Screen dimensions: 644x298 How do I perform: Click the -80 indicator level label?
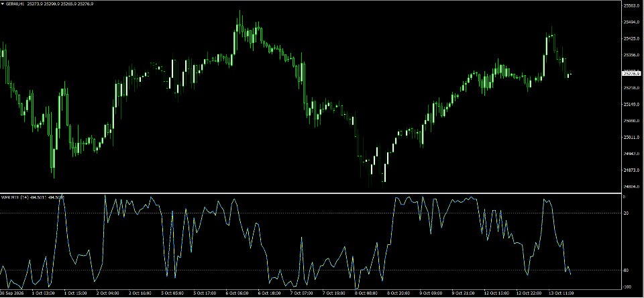point(626,270)
